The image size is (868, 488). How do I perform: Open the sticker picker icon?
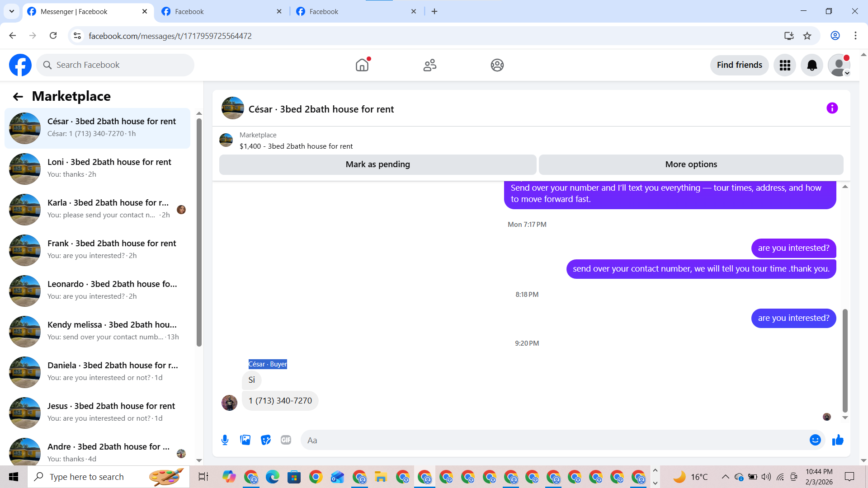coord(265,440)
